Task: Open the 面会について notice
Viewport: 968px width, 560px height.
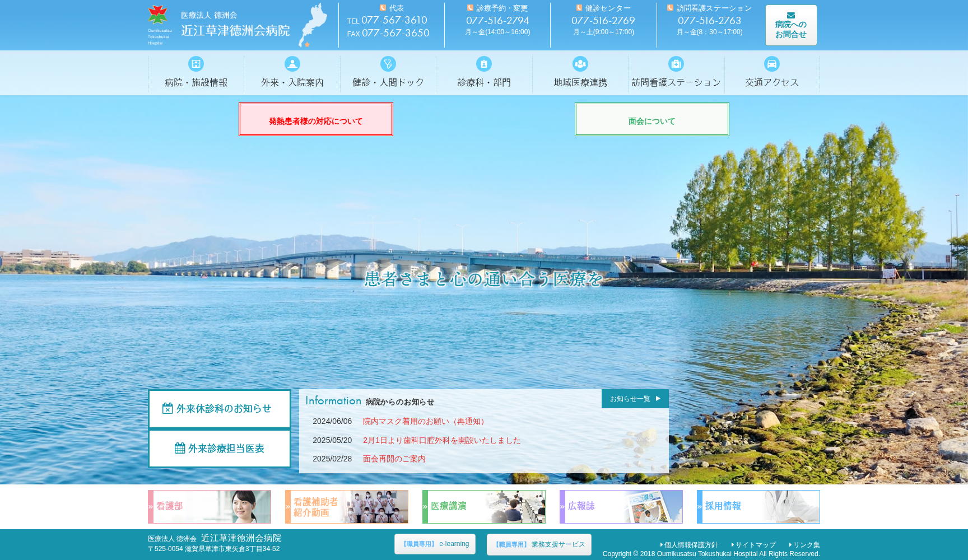Action: (x=651, y=119)
